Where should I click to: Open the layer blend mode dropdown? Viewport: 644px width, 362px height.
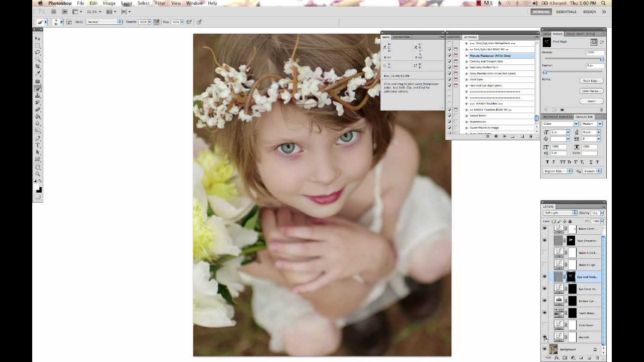click(x=560, y=213)
